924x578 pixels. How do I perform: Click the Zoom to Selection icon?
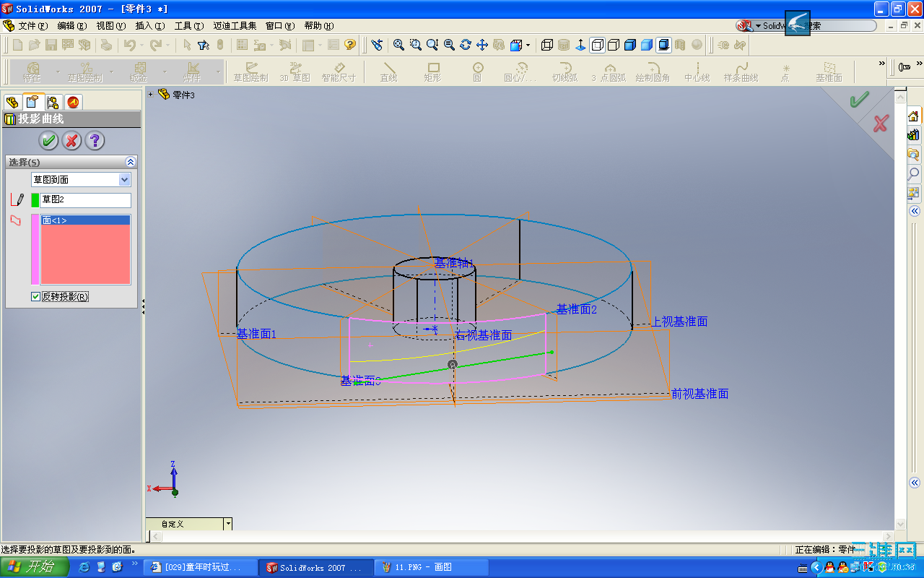pyautogui.click(x=448, y=45)
